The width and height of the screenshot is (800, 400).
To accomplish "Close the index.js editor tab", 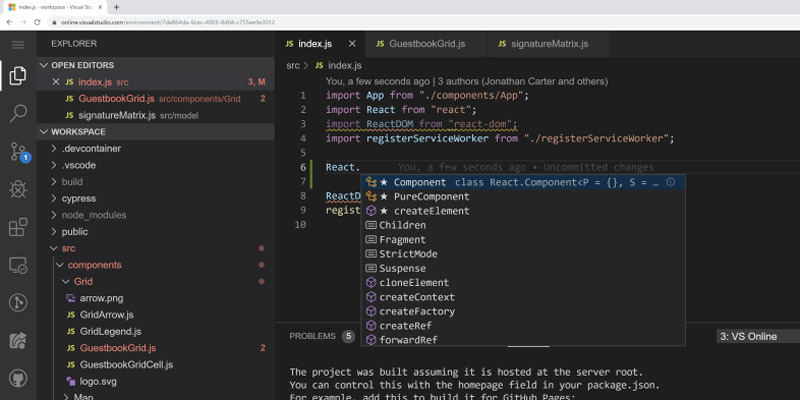I will (x=352, y=44).
